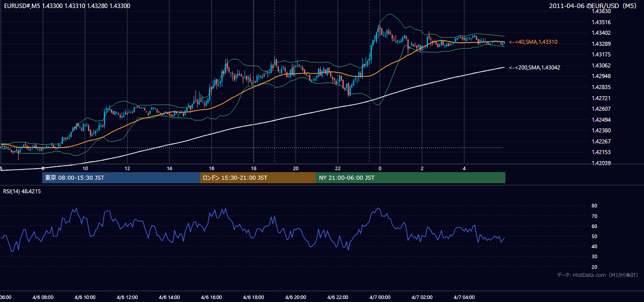Click bottom time label 4/7 02:00
This screenshot has width=644, height=302.
(x=422, y=297)
